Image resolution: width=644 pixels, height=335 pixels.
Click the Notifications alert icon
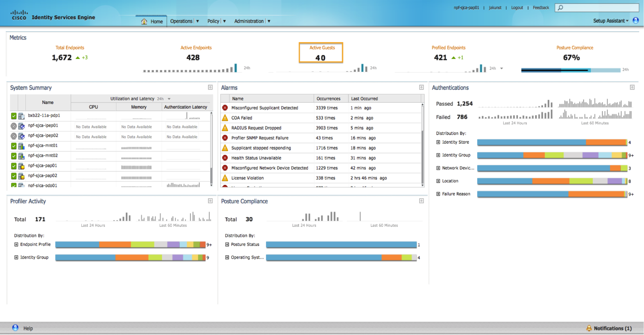[x=589, y=328]
